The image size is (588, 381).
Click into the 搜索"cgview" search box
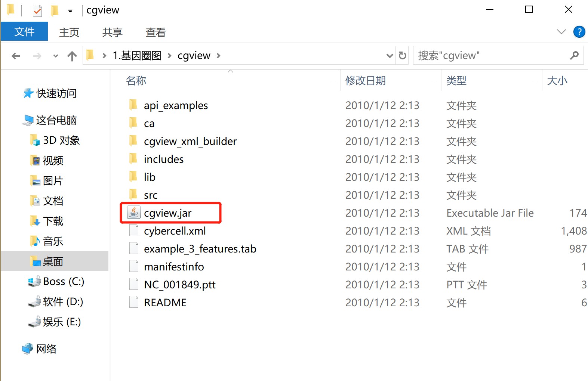pyautogui.click(x=492, y=56)
